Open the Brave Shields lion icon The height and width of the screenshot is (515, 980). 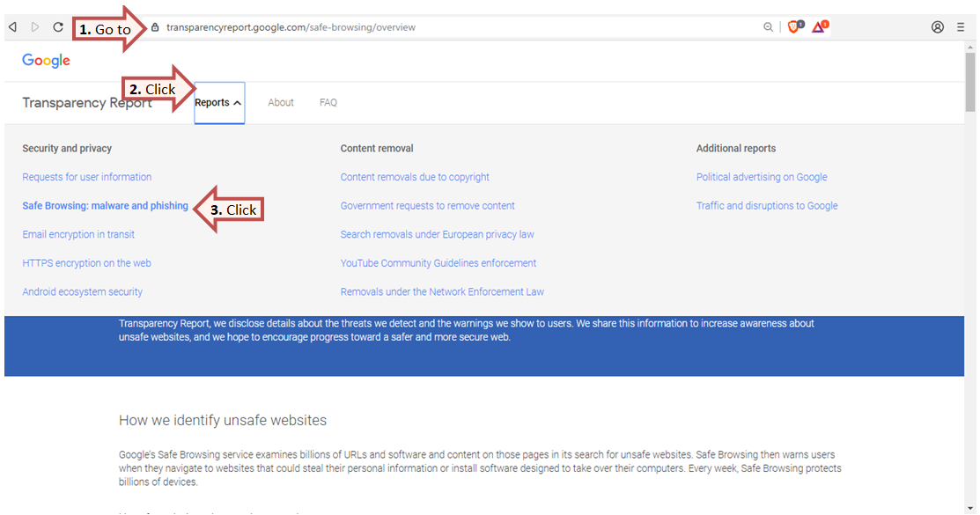(794, 27)
